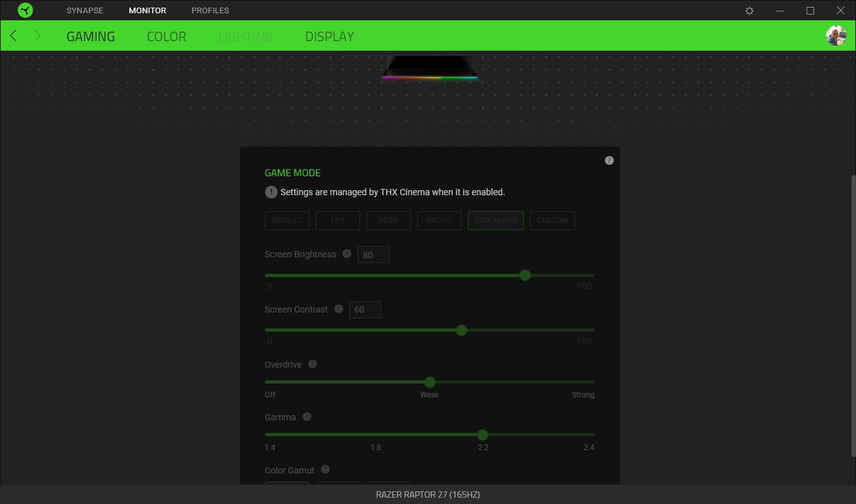The height and width of the screenshot is (504, 856).
Task: Click Screen Brightness slider handle
Action: pyautogui.click(x=525, y=275)
